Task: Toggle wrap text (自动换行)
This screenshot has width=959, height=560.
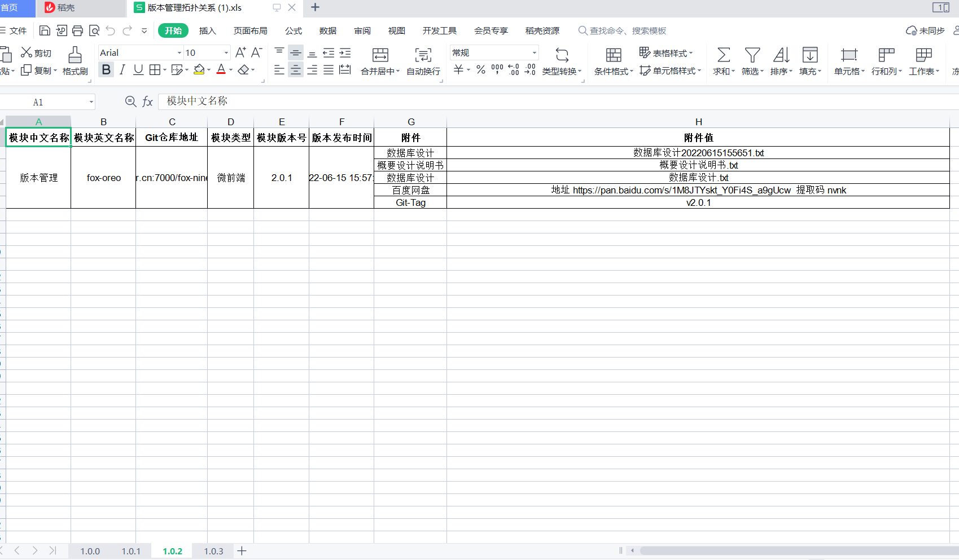Action: click(423, 55)
